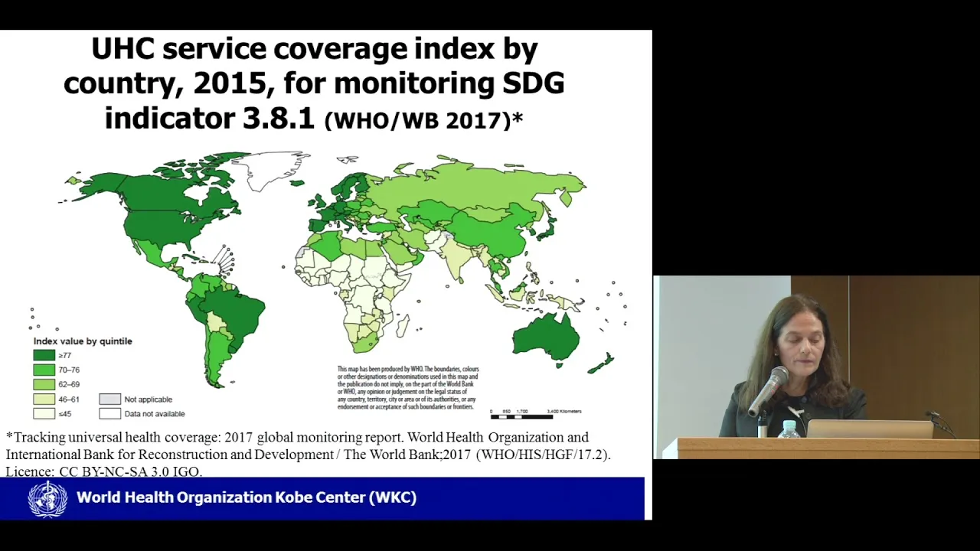The width and height of the screenshot is (980, 551).
Task: Select the gray 'Not applicable' legend box
Action: coord(109,399)
